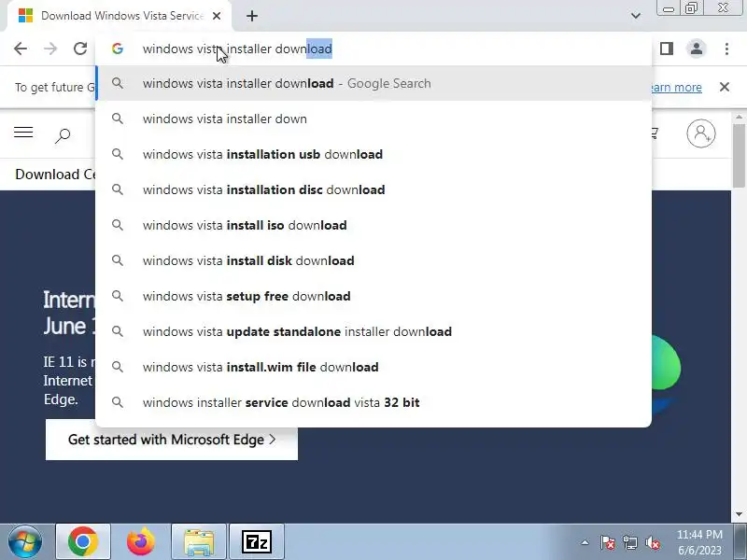Screen dimensions: 747x560
Task: Click the Action Center flag icon
Action: [608, 542]
